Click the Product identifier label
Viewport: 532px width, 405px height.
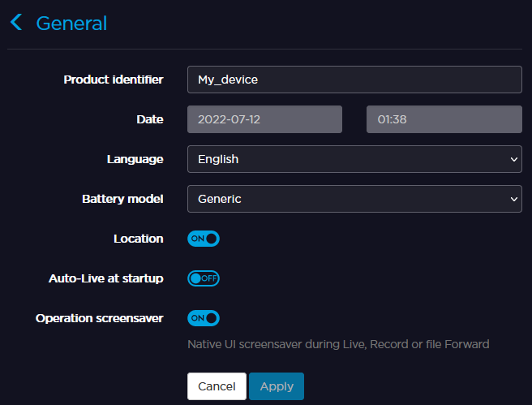point(114,80)
